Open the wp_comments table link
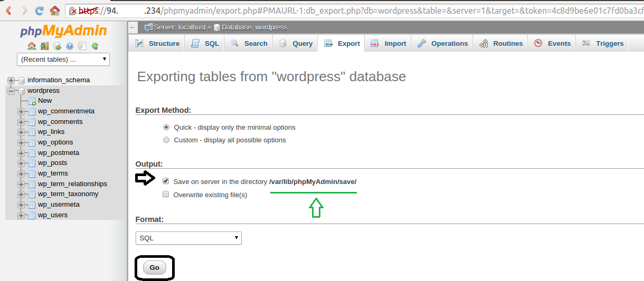 [60, 122]
